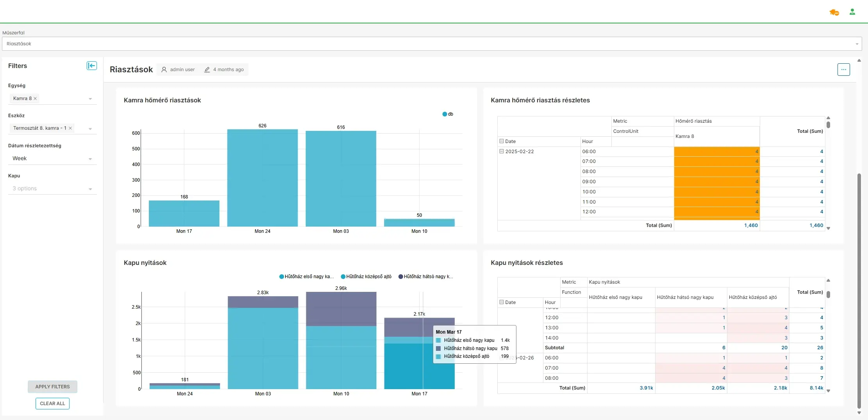Click the admin user person icon
Viewport: 868px width, 420px height.
coord(164,70)
